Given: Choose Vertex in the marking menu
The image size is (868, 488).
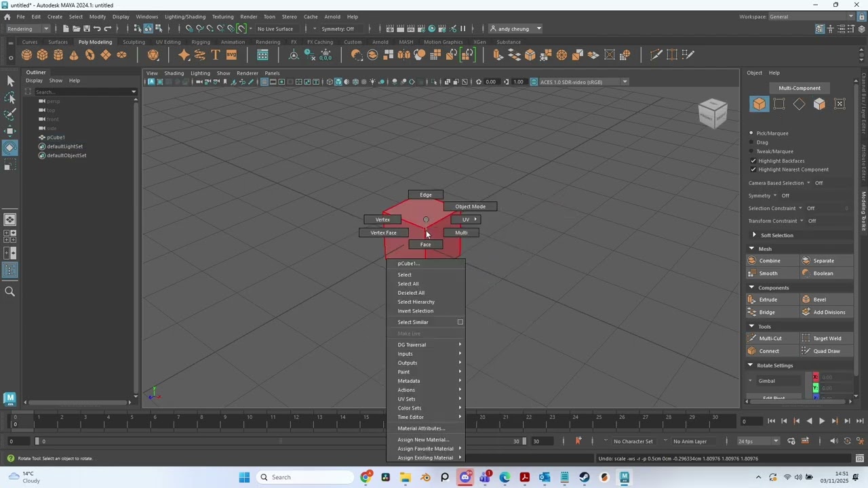Looking at the screenshot, I should [382, 220].
